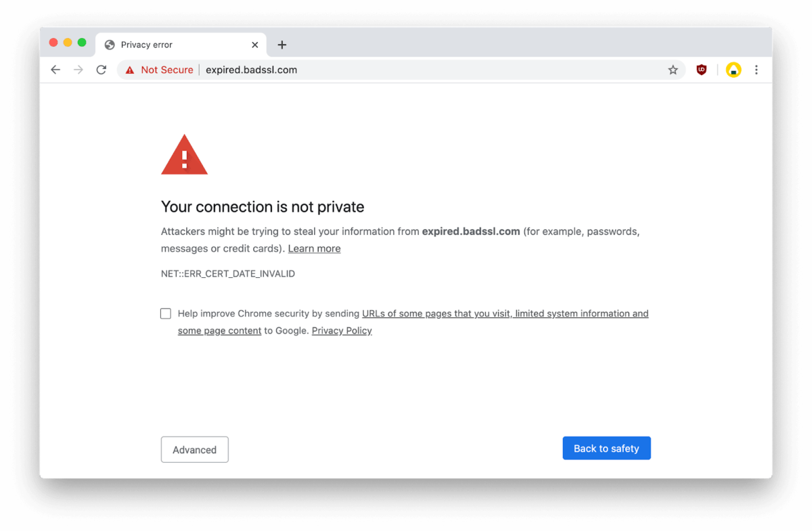
Task: Reload the page with the refresh icon
Action: click(101, 70)
